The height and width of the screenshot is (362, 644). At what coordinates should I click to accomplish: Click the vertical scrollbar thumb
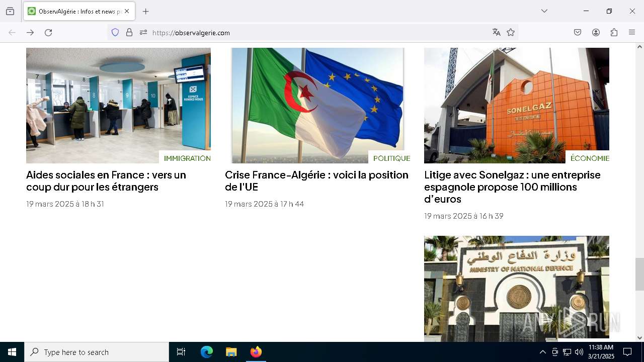639,274
